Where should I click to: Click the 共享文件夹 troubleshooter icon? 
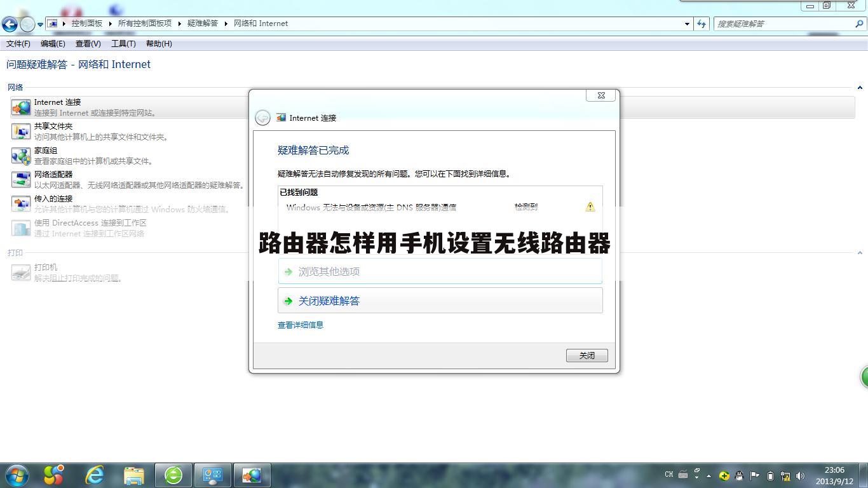pos(20,131)
